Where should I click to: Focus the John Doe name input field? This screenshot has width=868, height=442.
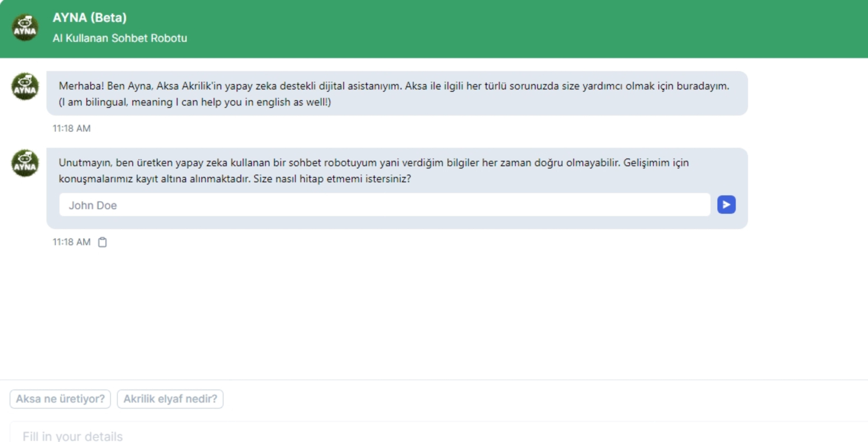click(x=384, y=205)
